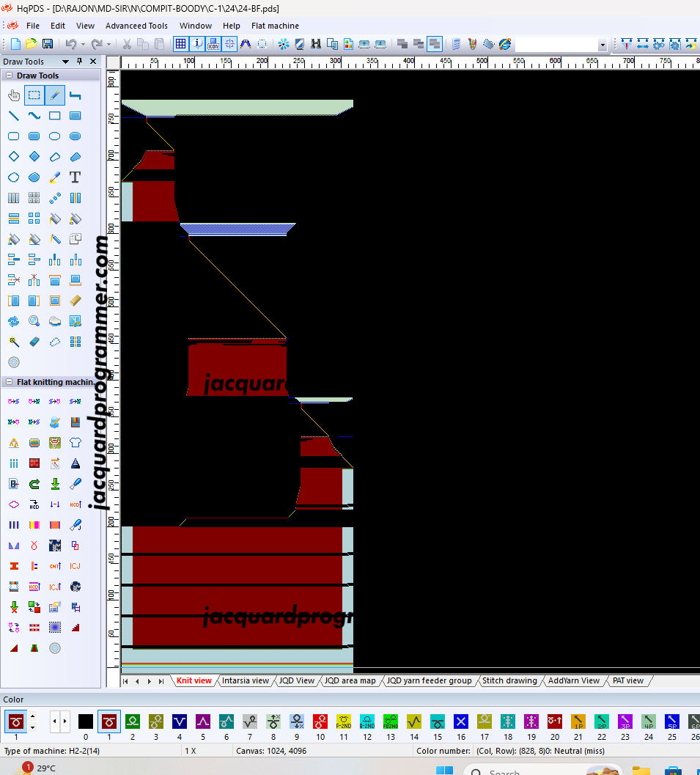Open the toolbar combo box dropdown
This screenshot has width=700, height=775.
coord(603,45)
